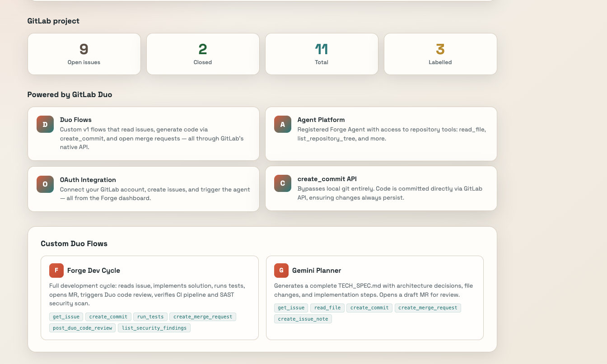
Task: Click the list_security_findings tag
Action: (x=154, y=328)
